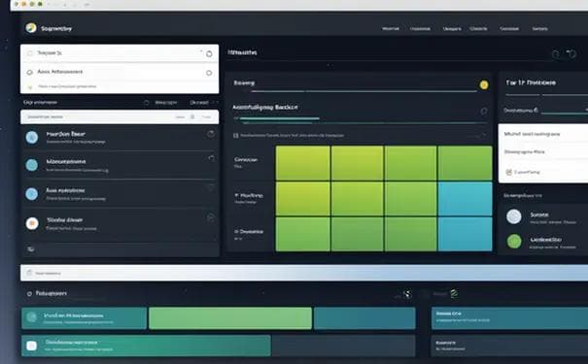Click the yellow status dot in center panel
Image resolution: width=588 pixels, height=364 pixels.
(484, 85)
